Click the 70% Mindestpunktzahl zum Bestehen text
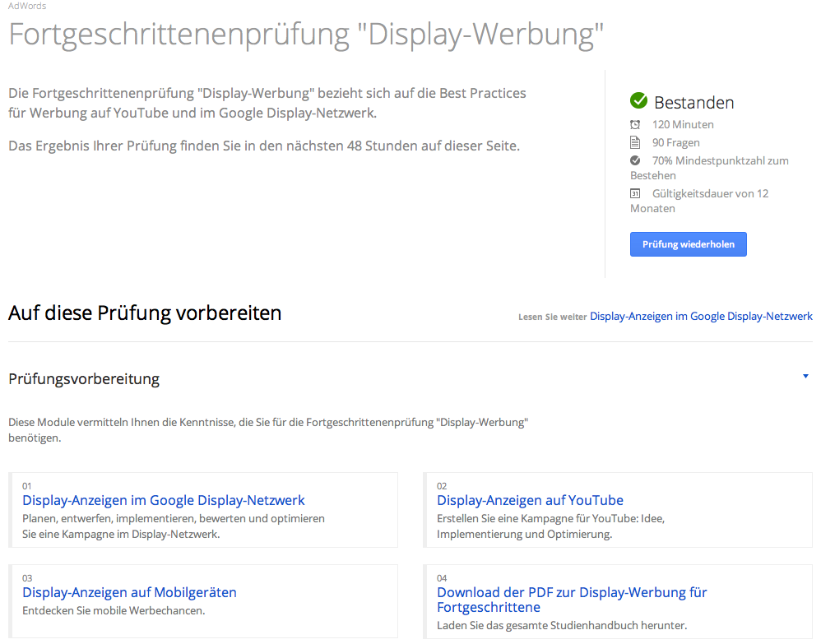 709,168
